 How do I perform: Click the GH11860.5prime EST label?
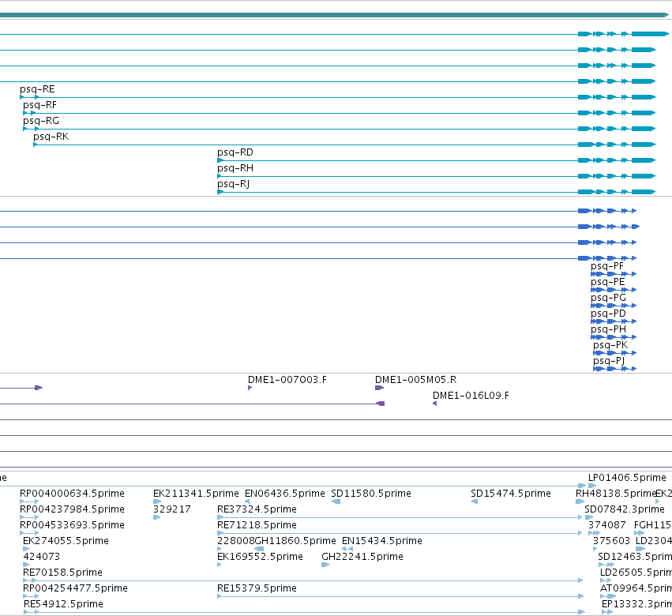point(295,542)
